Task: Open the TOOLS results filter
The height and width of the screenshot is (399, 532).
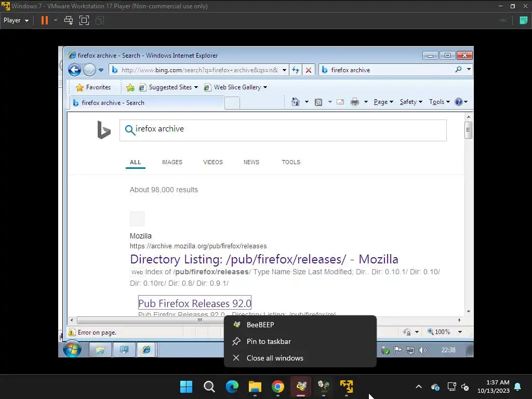Action: tap(291, 162)
